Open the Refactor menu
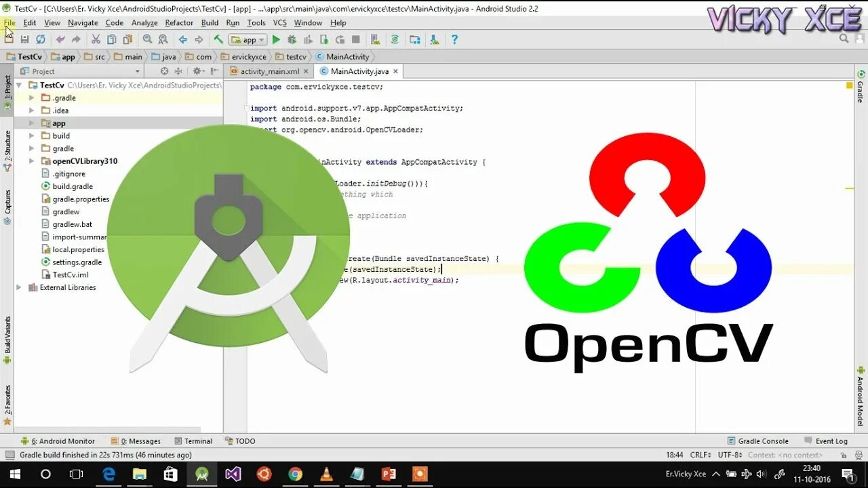The width and height of the screenshot is (868, 488). click(x=179, y=22)
